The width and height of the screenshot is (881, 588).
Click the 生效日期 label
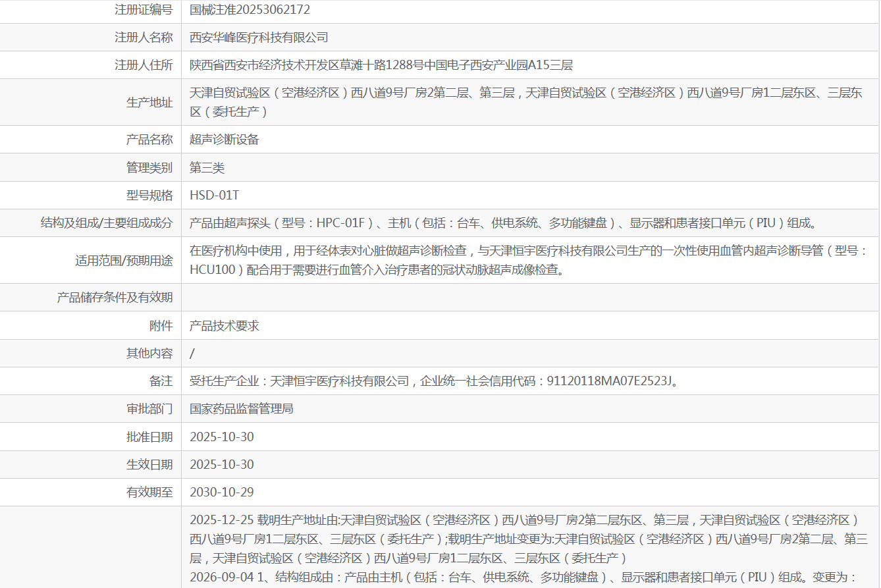[x=149, y=465]
